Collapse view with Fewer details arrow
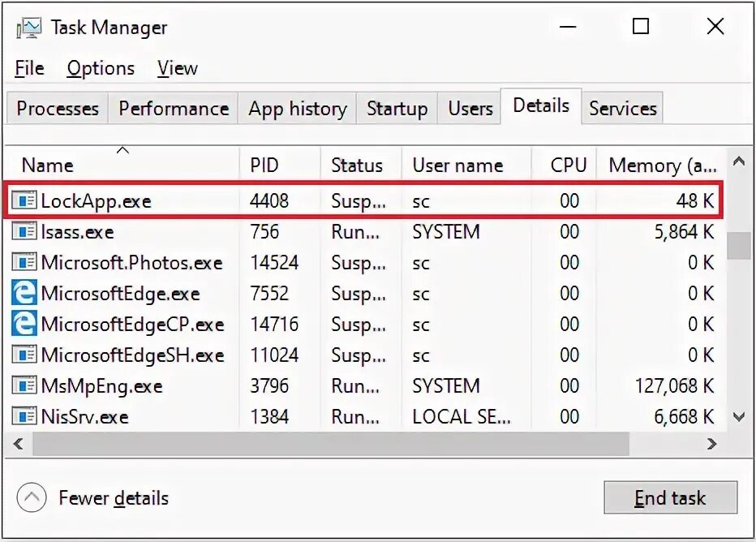The width and height of the screenshot is (756, 542). (x=31, y=497)
